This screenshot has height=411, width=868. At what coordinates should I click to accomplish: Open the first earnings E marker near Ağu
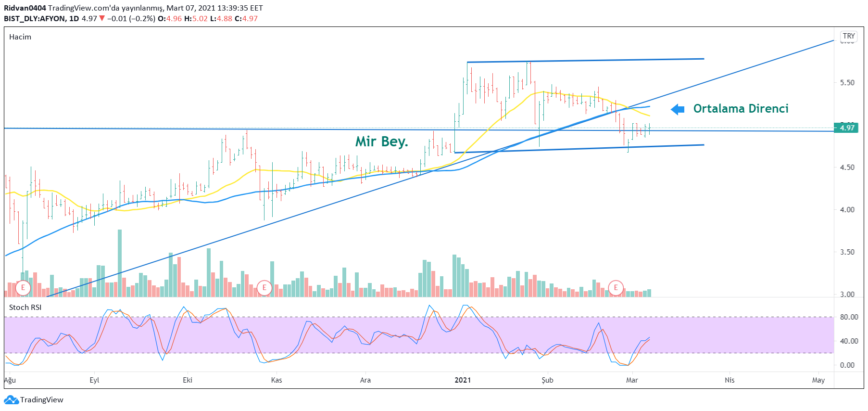23,288
